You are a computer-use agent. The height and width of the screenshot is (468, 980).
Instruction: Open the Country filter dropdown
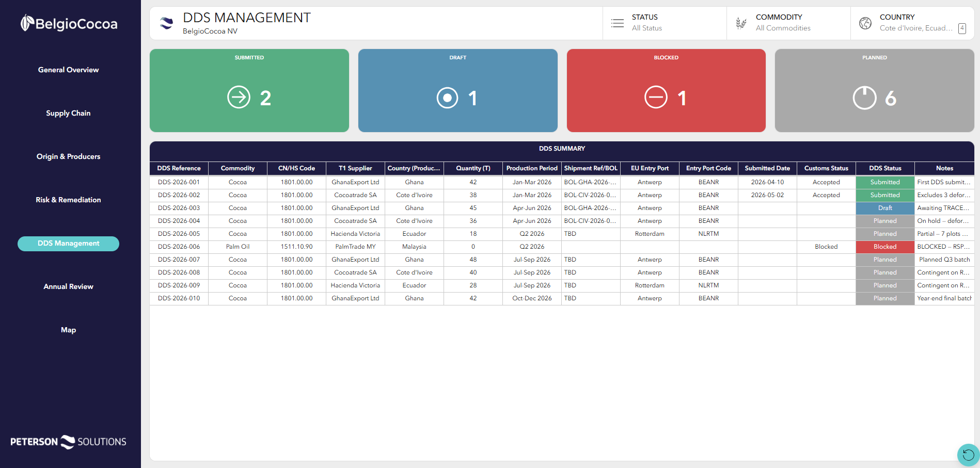912,23
